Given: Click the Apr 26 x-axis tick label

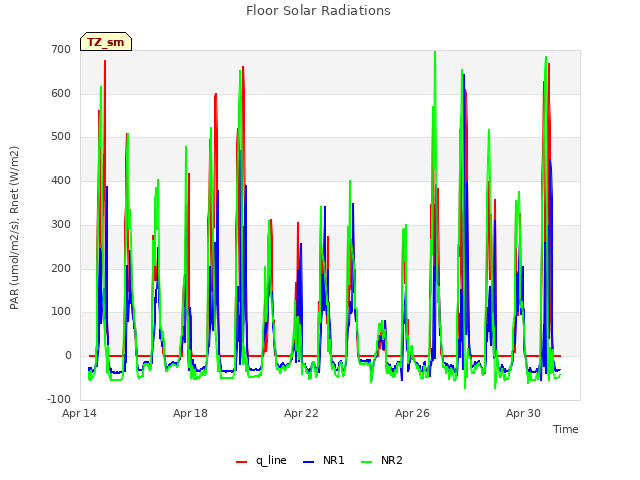Looking at the screenshot, I should click(412, 413).
